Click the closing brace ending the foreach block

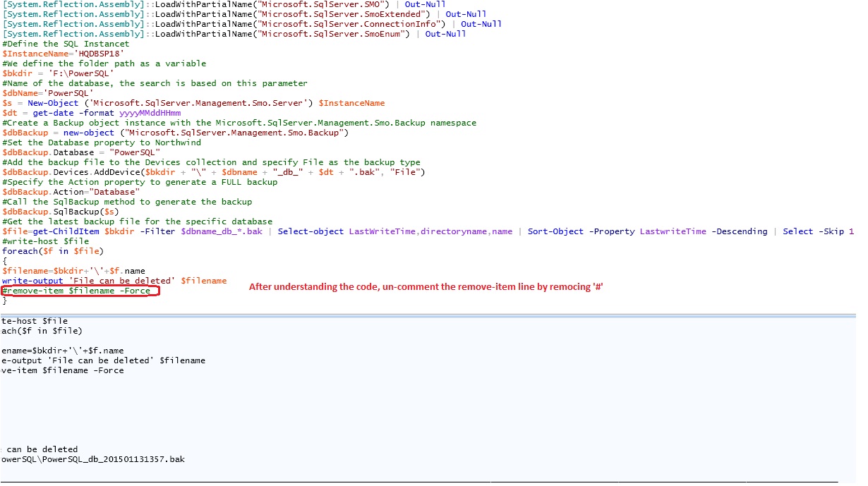point(5,300)
